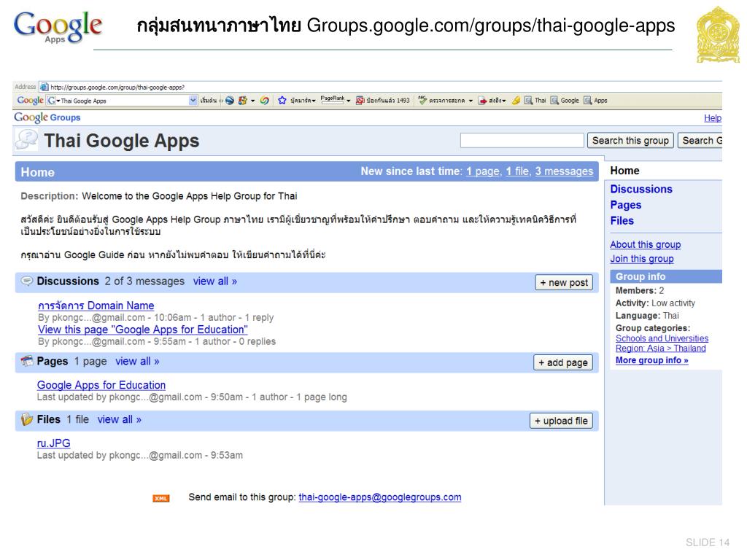Click the bookmark star icon
The image size is (747, 560).
(x=282, y=101)
